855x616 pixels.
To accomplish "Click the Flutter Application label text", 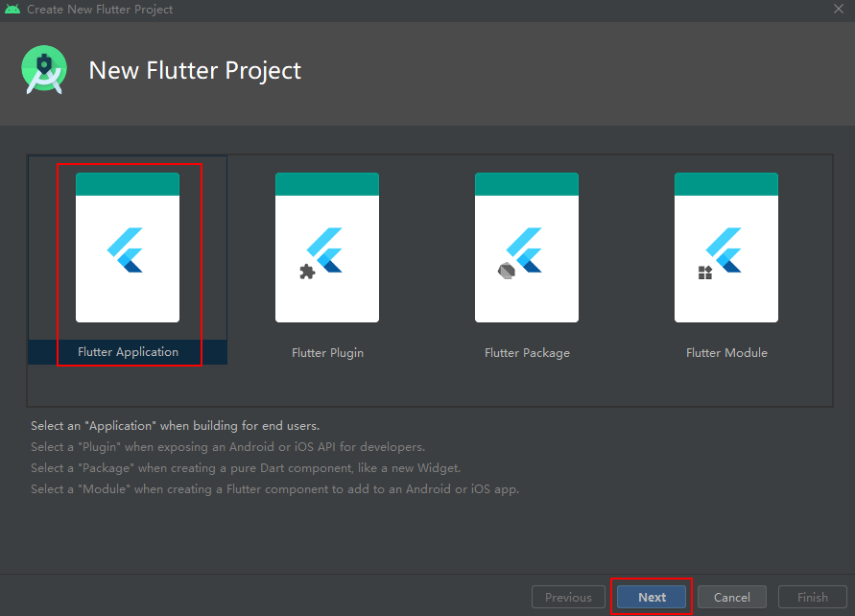I will [129, 352].
